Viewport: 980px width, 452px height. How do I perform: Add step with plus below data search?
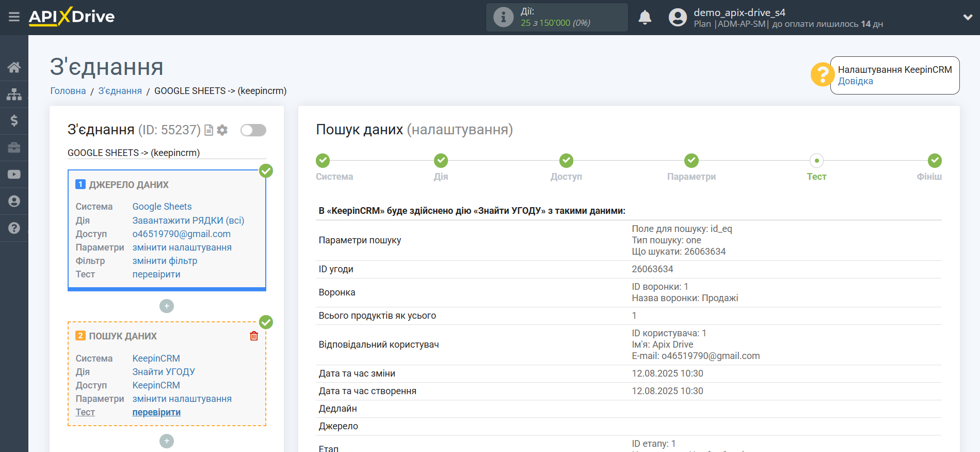coord(167,441)
